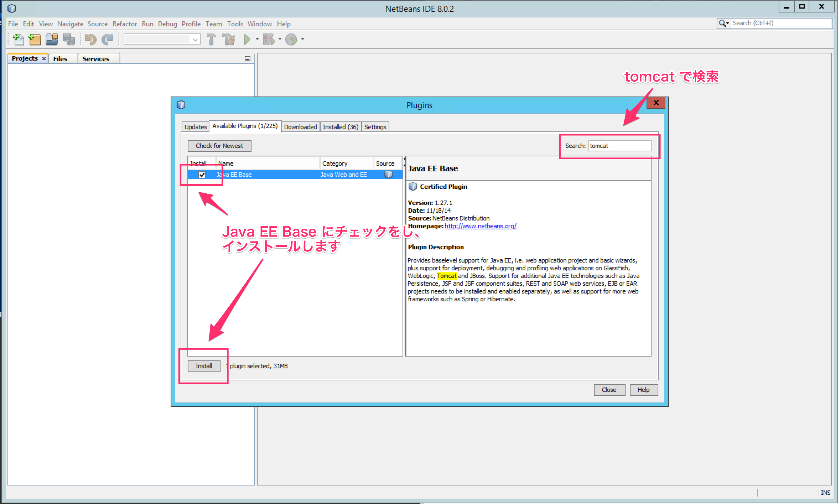Viewport: 838px width, 504px height.
Task: Open the netbeans.org homepage link
Action: point(480,226)
